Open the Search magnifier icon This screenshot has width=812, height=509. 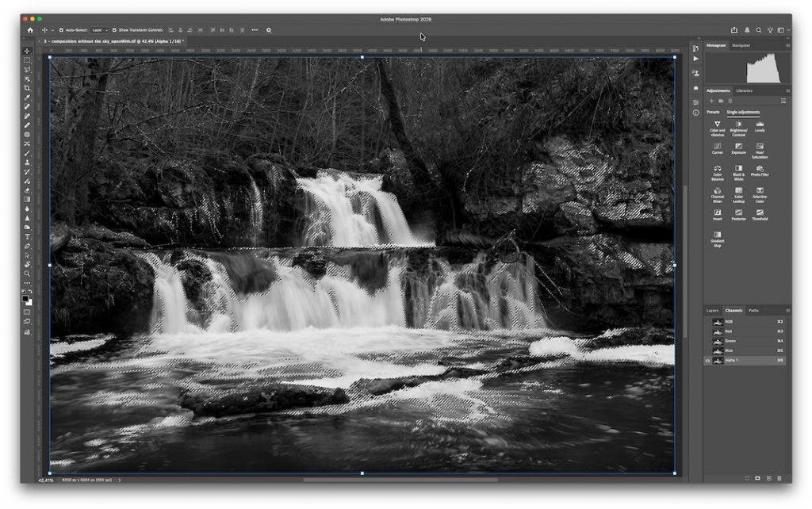tap(759, 30)
